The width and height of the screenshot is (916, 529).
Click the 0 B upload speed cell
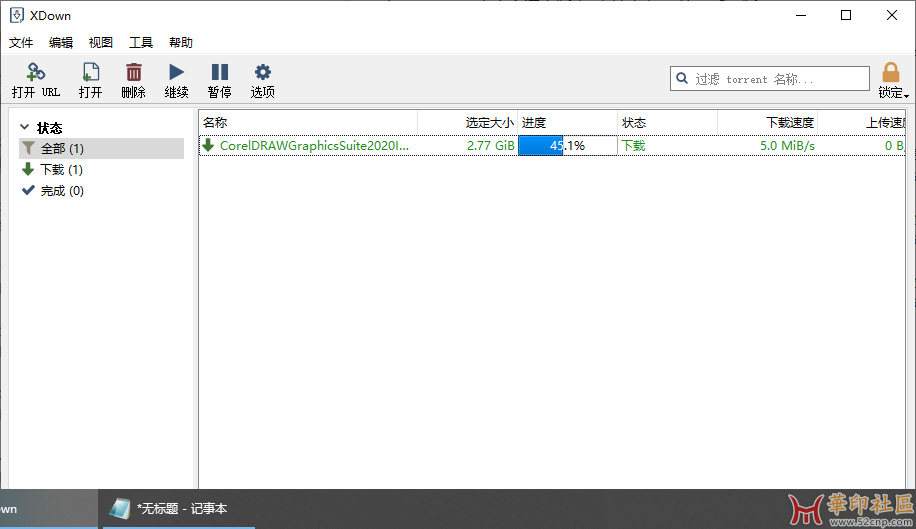tap(894, 145)
